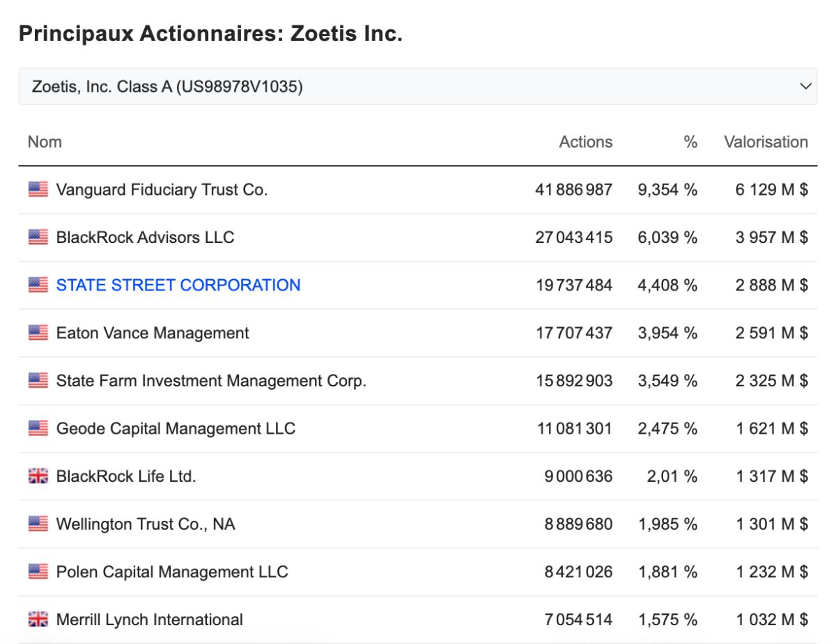
Task: Click the flag icon next to Geode Capital Management
Action: pyautogui.click(x=38, y=428)
